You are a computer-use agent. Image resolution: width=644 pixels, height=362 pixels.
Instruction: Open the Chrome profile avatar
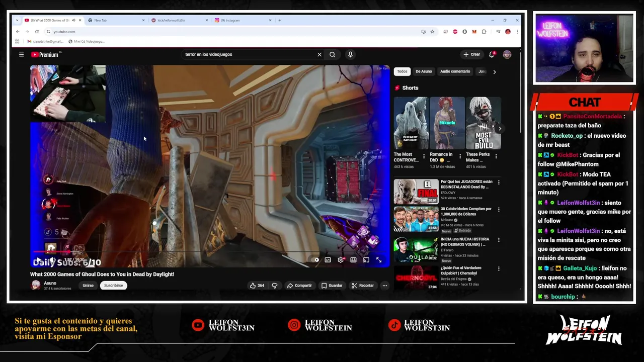[x=508, y=32]
